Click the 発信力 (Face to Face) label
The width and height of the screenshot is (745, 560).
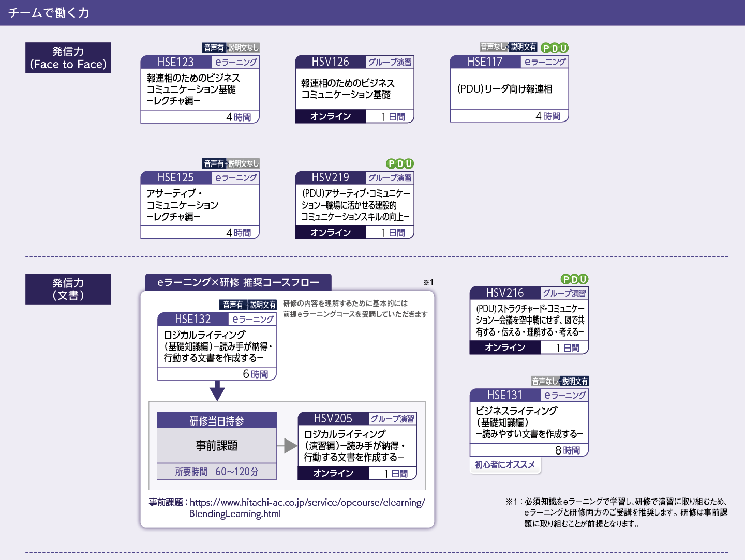68,58
